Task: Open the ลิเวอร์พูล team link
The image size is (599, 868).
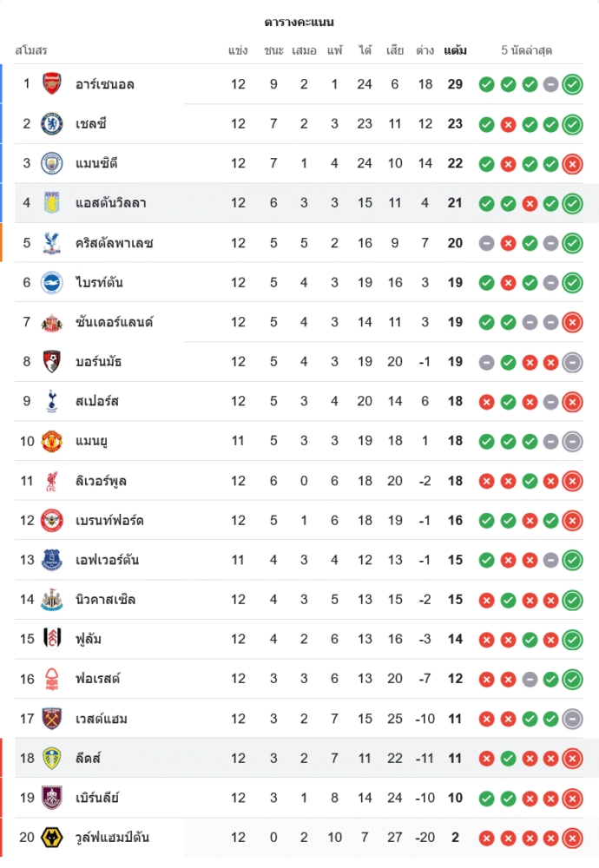Action: click(x=102, y=481)
